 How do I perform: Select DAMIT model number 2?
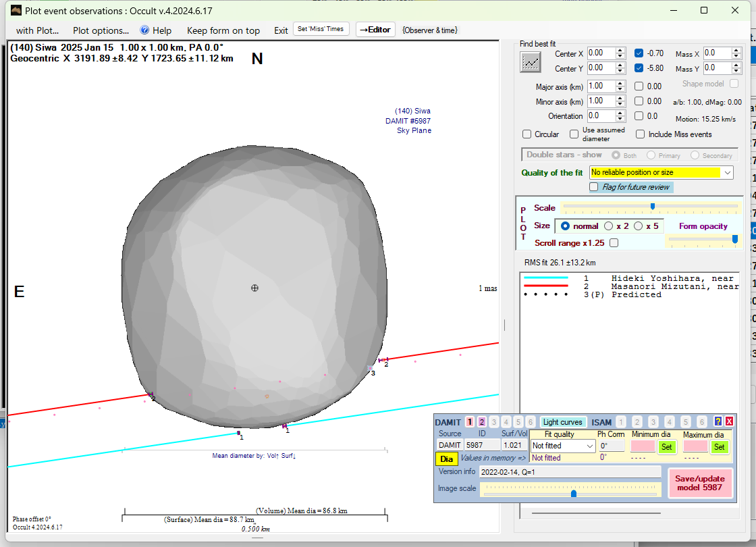pyautogui.click(x=482, y=422)
